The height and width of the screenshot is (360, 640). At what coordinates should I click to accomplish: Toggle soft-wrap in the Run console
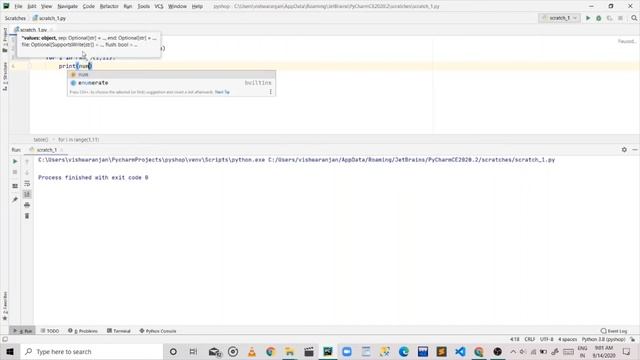27,183
